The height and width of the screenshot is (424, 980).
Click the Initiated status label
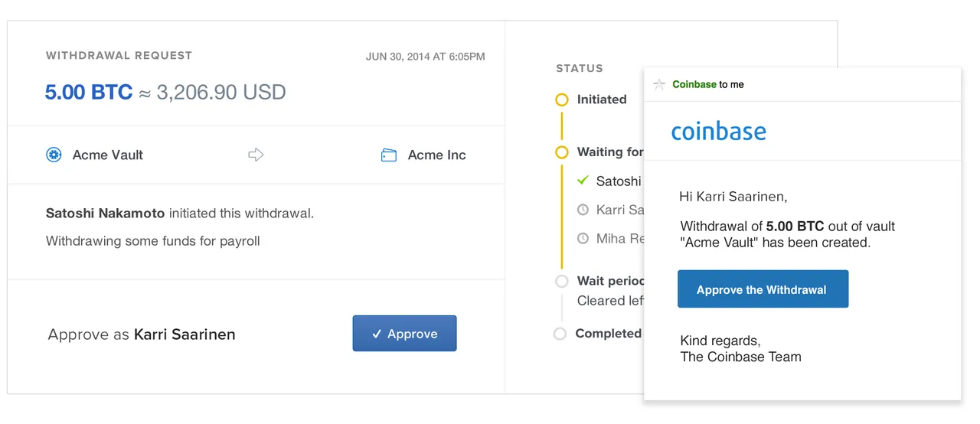pos(602,99)
